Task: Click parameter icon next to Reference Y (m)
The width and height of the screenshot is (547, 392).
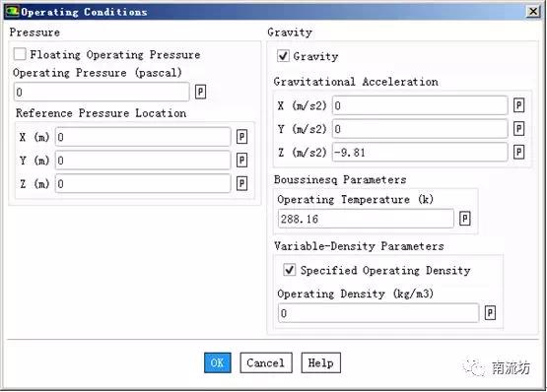Action: pyautogui.click(x=241, y=161)
